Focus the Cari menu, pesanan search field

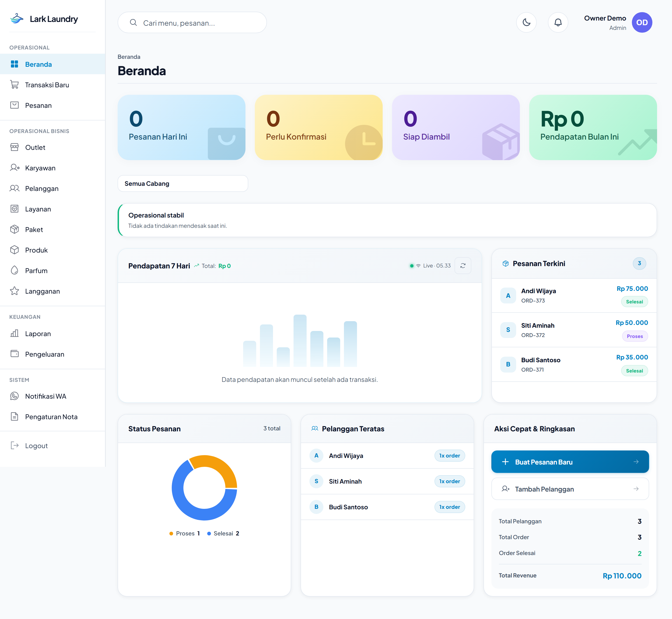192,23
